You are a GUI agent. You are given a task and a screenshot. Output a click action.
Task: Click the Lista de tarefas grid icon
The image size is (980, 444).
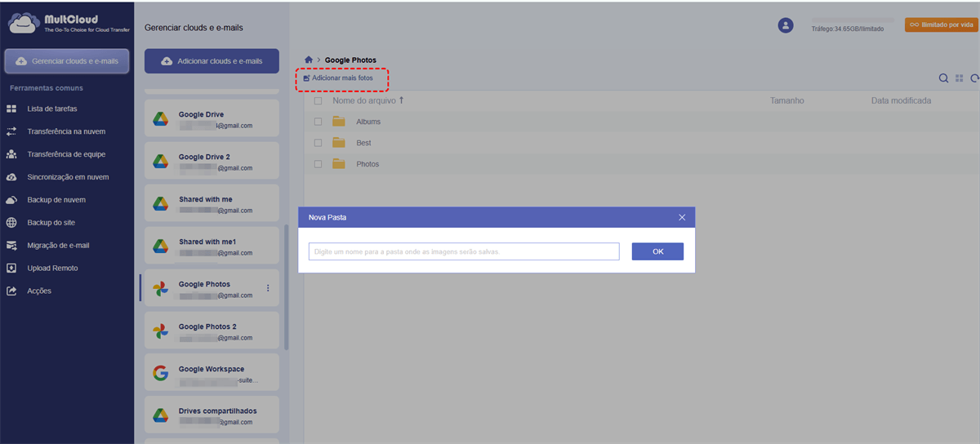click(11, 109)
